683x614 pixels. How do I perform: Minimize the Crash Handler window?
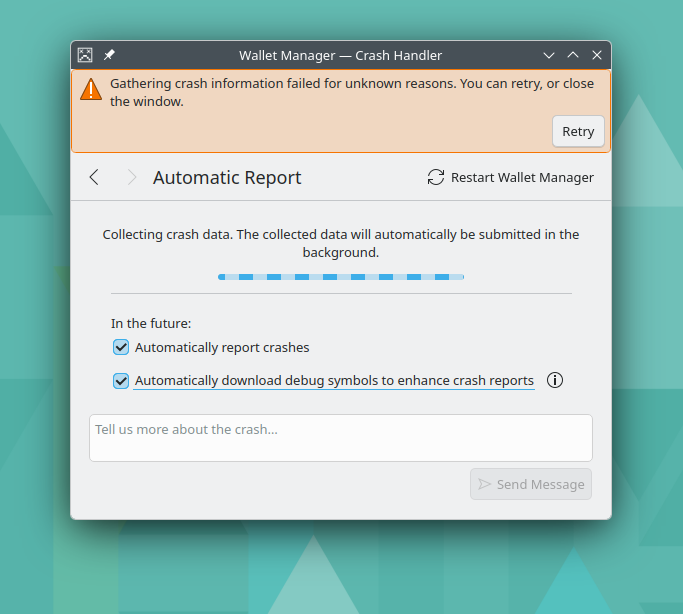pyautogui.click(x=549, y=55)
